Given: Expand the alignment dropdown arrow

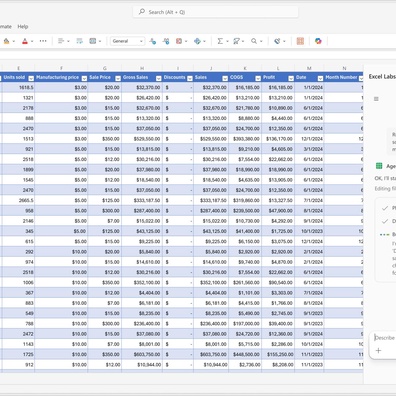Looking at the screenshot, I should click(x=68, y=41).
